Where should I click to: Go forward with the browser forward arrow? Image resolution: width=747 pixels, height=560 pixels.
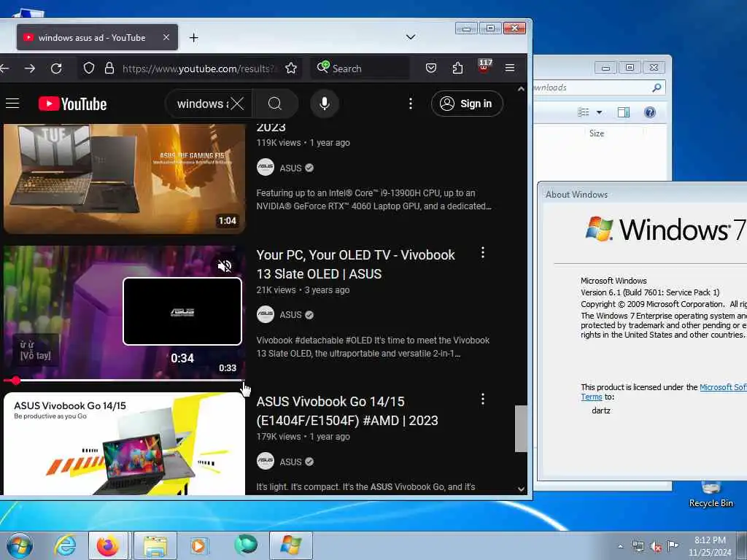click(30, 69)
